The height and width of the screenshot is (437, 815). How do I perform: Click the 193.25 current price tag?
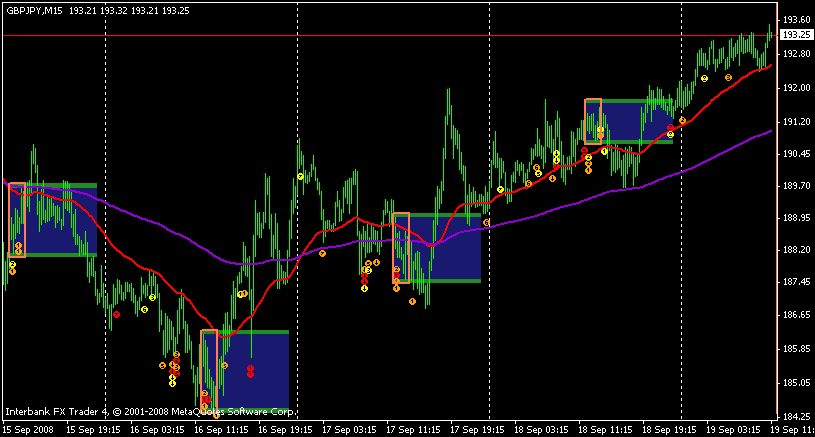[796, 35]
